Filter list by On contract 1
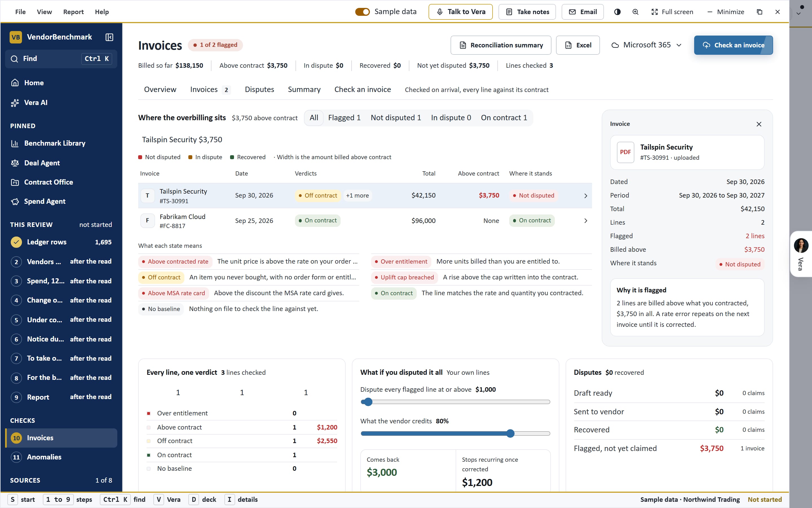Image resolution: width=812 pixels, height=508 pixels. point(504,118)
